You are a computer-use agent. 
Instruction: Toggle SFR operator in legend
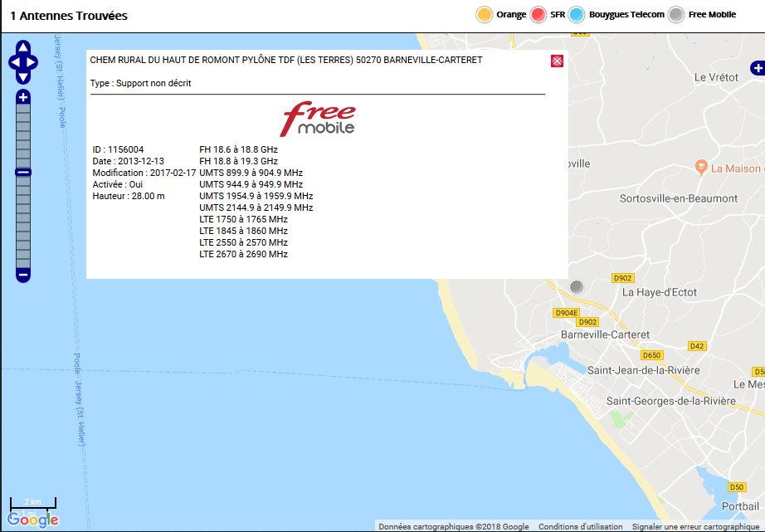point(538,15)
